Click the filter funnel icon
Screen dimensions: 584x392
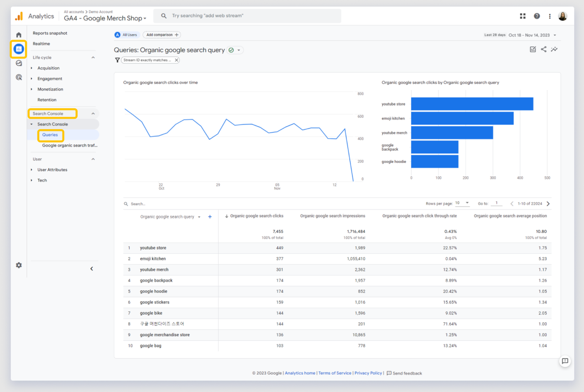tap(117, 60)
